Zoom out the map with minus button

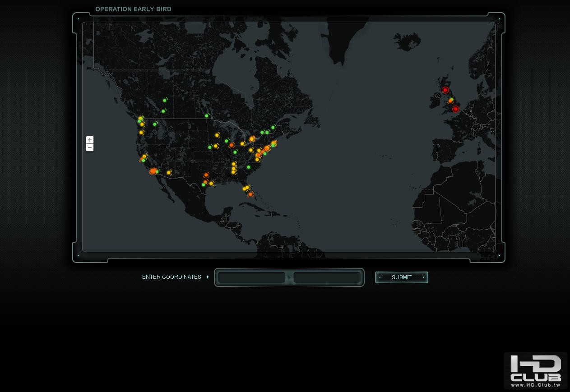[x=90, y=148]
